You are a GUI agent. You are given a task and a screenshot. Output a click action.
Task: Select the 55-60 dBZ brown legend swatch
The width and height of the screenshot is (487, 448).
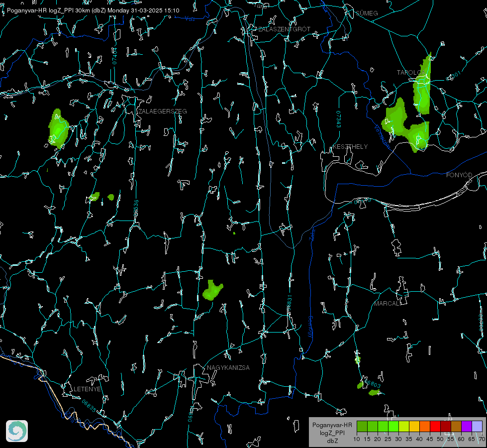(x=456, y=426)
